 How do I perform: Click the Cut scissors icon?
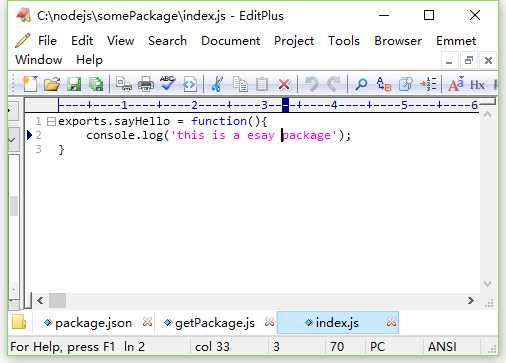pyautogui.click(x=217, y=84)
